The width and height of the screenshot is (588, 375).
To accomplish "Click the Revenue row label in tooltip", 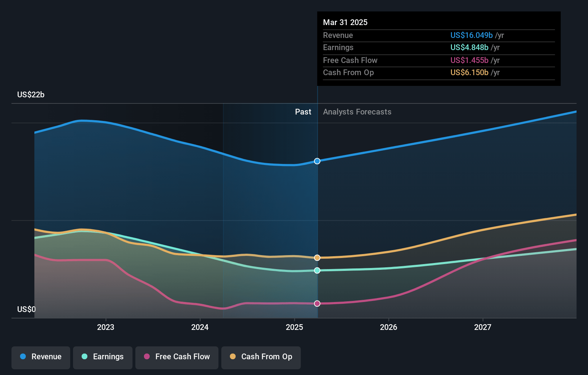I will click(338, 35).
